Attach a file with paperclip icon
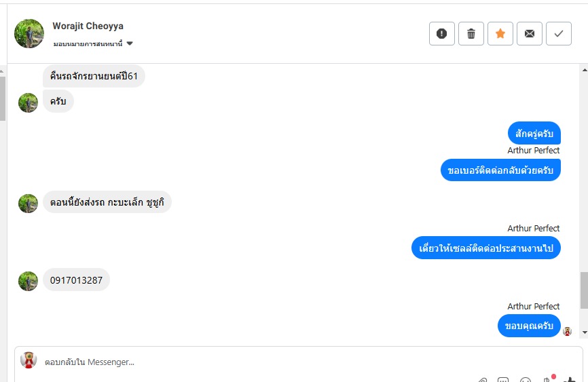Viewport: 588px width, 382px height. coord(483,380)
